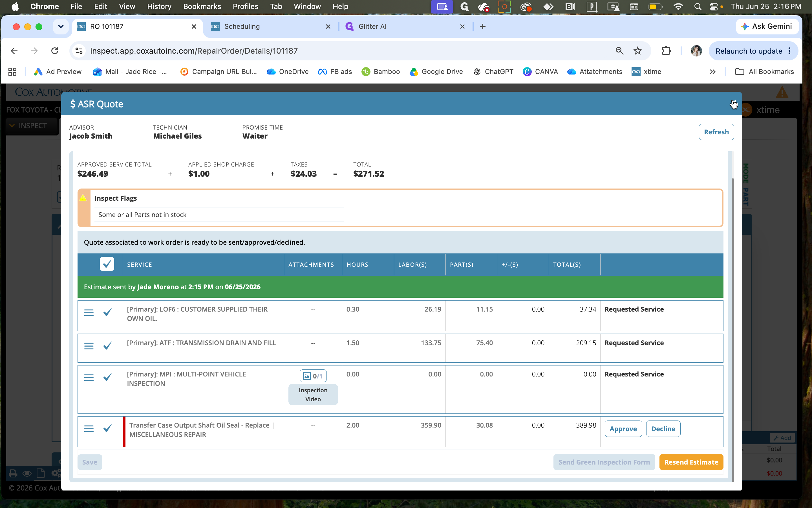Open the Chrome profile avatar
812x508 pixels.
696,51
